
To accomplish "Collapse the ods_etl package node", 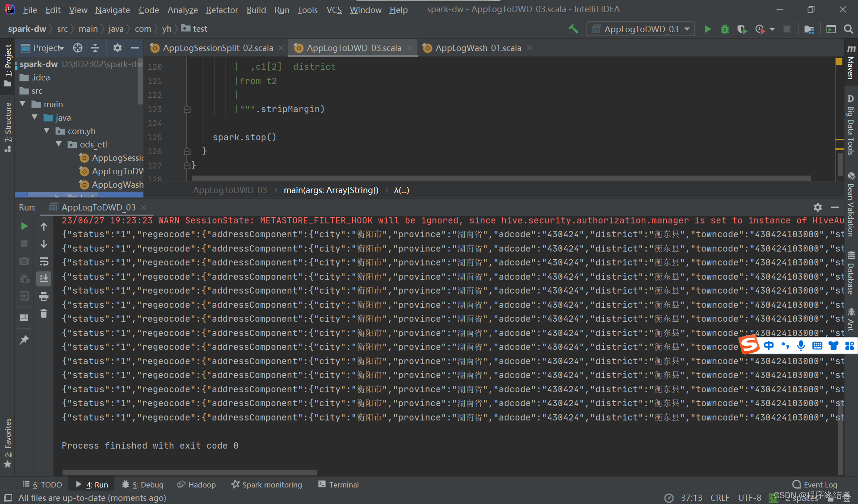I will [x=59, y=144].
